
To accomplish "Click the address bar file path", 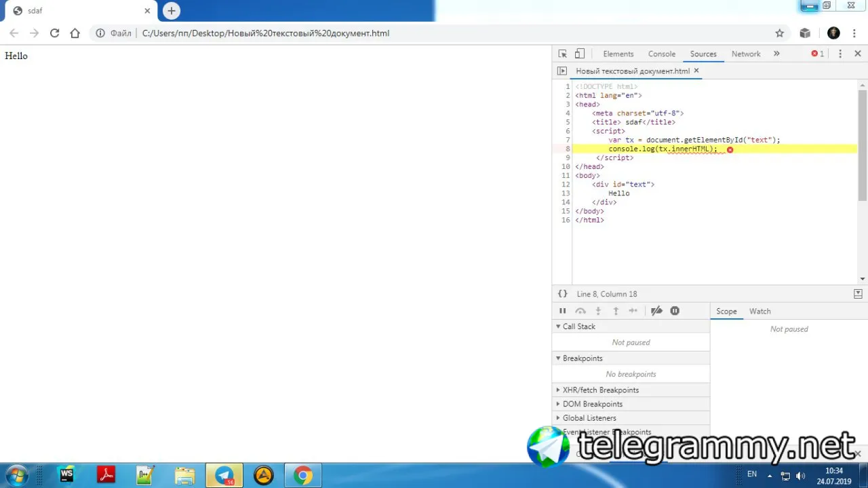I will coord(266,33).
